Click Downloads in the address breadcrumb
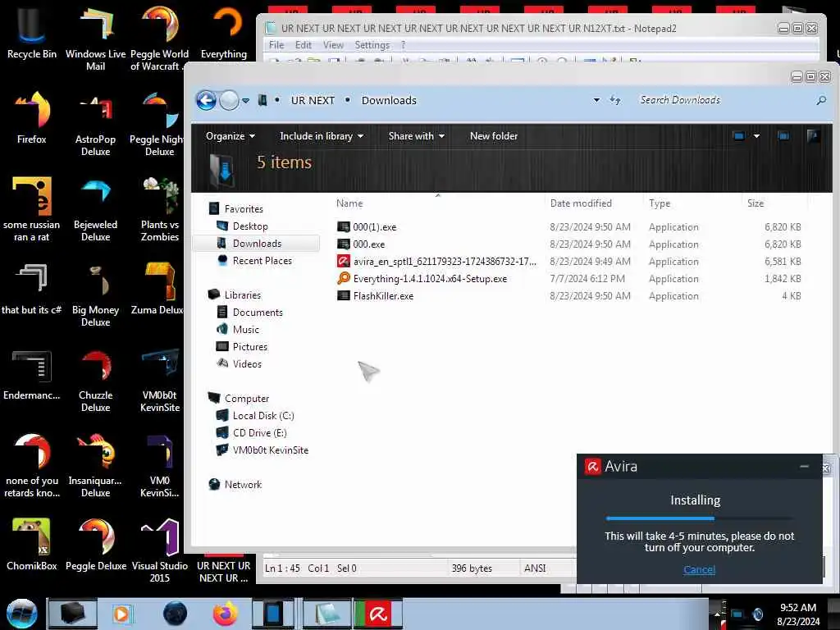Screen dimensions: 840x630 388,100
